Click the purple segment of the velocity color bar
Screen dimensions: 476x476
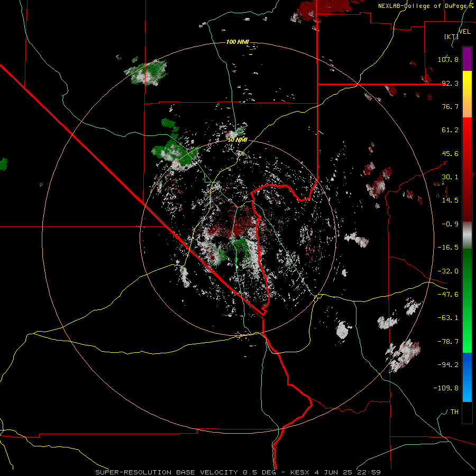pyautogui.click(x=467, y=59)
